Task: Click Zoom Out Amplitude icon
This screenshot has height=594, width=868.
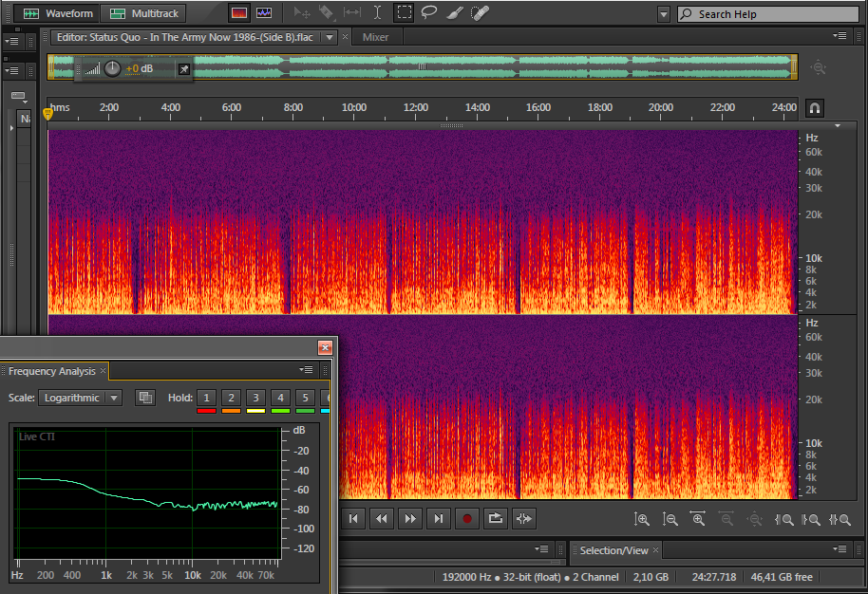Action: coord(670,519)
